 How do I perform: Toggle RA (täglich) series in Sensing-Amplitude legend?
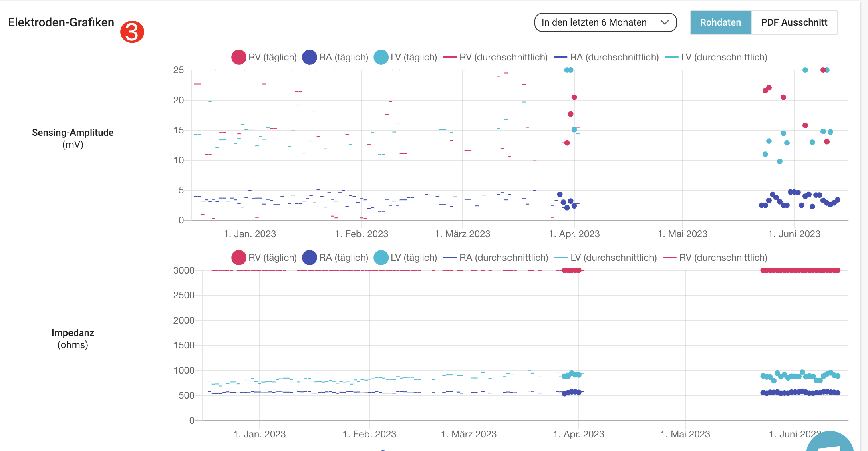(x=335, y=57)
